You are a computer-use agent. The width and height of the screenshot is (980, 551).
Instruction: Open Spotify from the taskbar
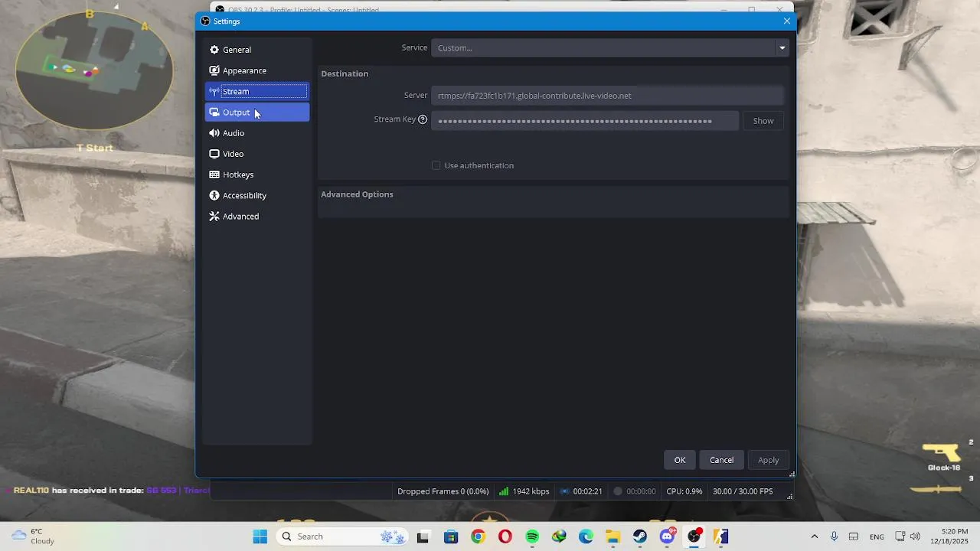pos(532,536)
